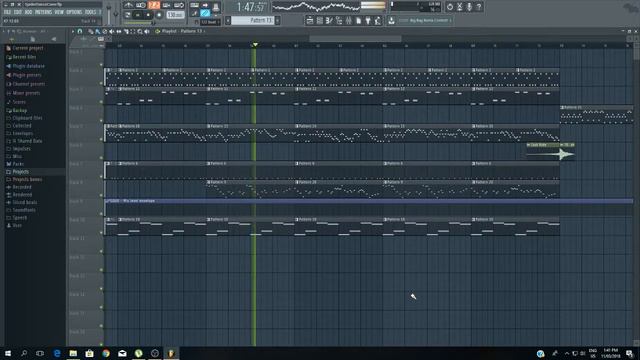
Task: Toggle the highlighted countdown before recording button
Action: tap(154, 5)
